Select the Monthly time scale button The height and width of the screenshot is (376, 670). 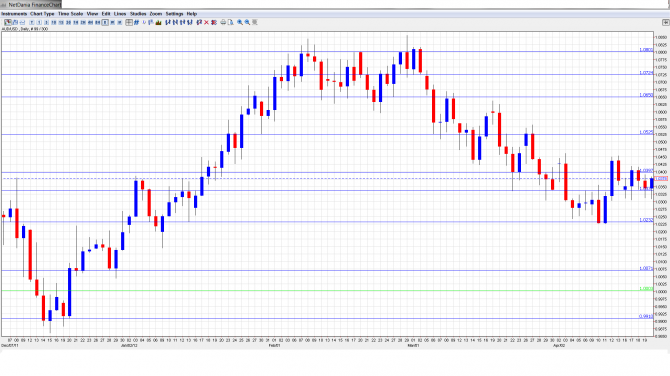point(120,22)
